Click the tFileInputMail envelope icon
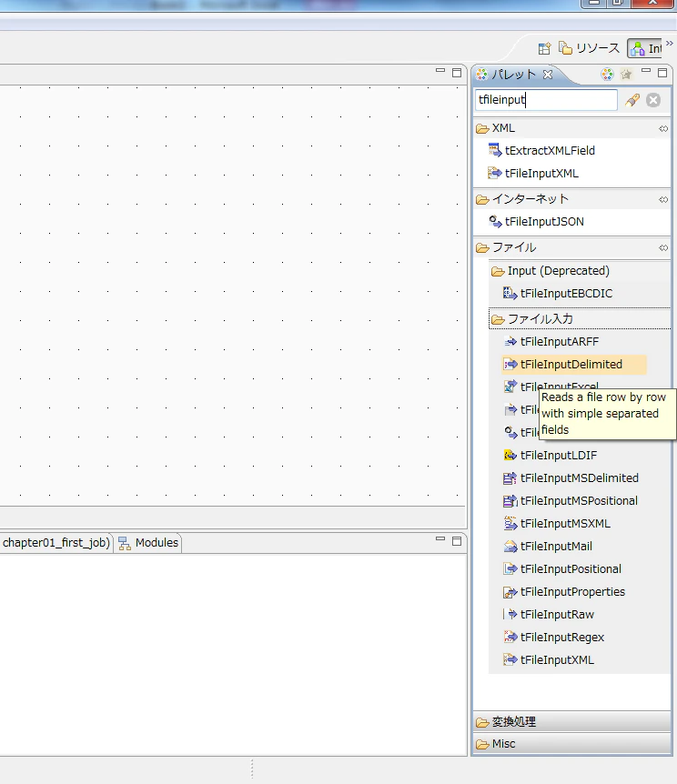Image resolution: width=677 pixels, height=784 pixels. click(510, 546)
